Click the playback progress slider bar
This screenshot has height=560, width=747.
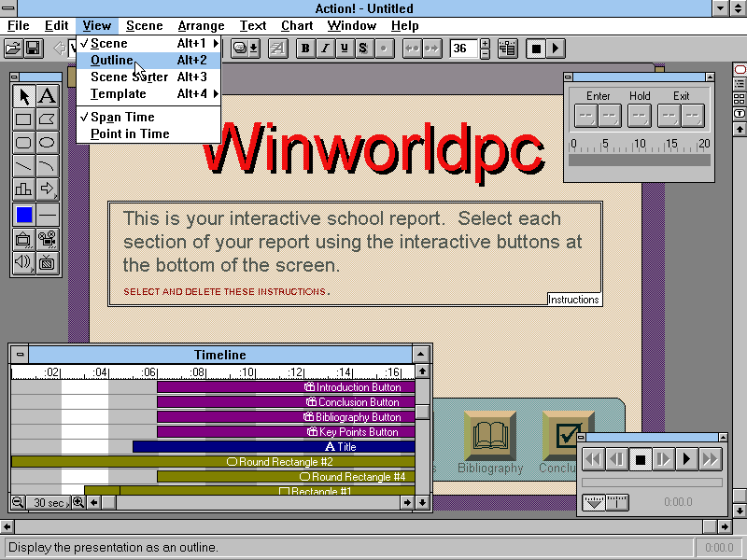click(x=652, y=483)
